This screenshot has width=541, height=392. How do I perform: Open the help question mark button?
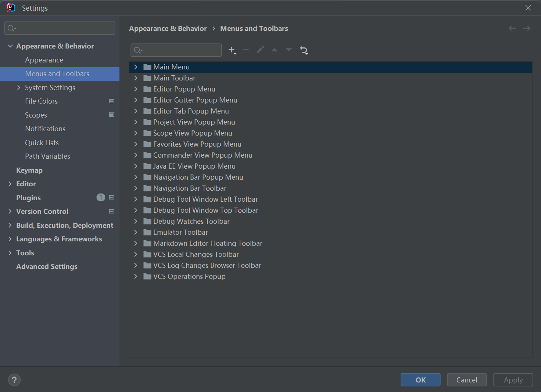14,380
